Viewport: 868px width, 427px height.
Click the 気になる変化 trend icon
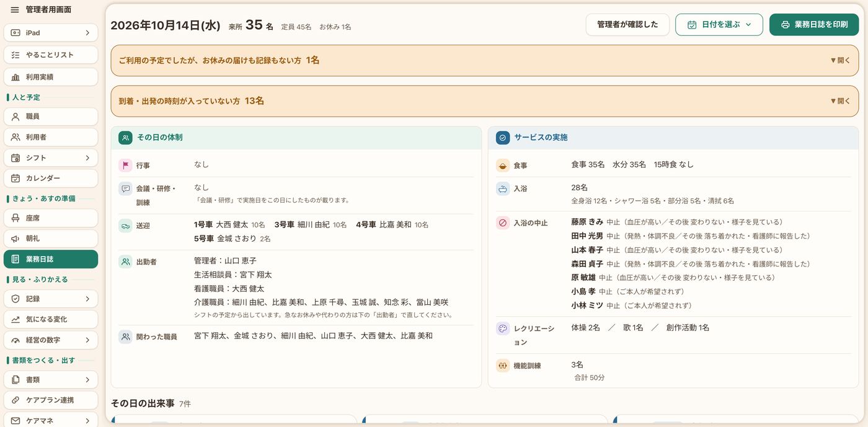15,319
